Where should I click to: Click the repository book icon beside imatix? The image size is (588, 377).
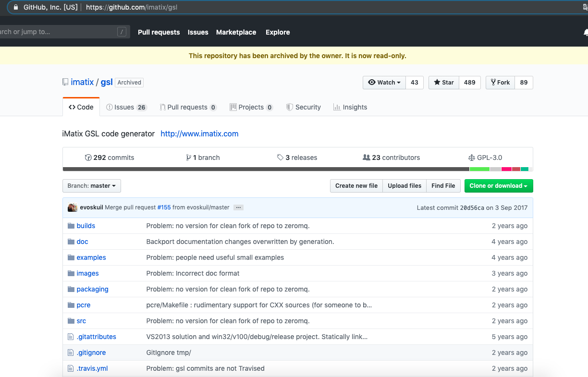point(65,82)
